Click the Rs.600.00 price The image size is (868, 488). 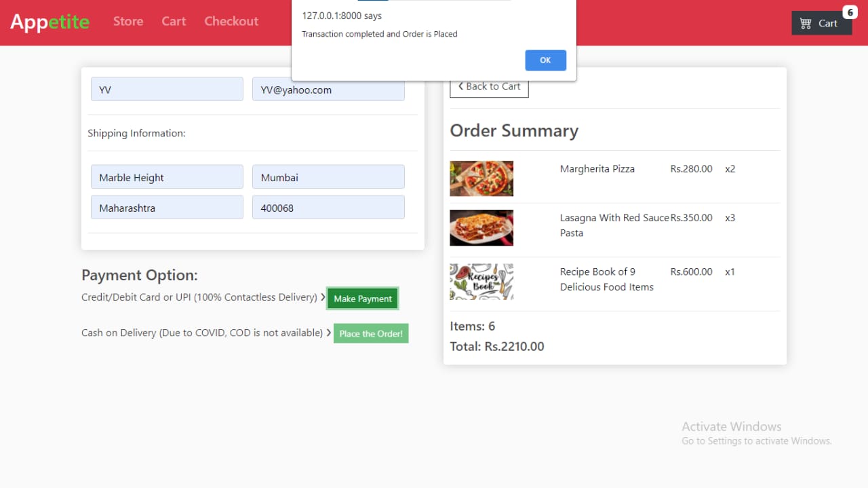click(x=691, y=271)
